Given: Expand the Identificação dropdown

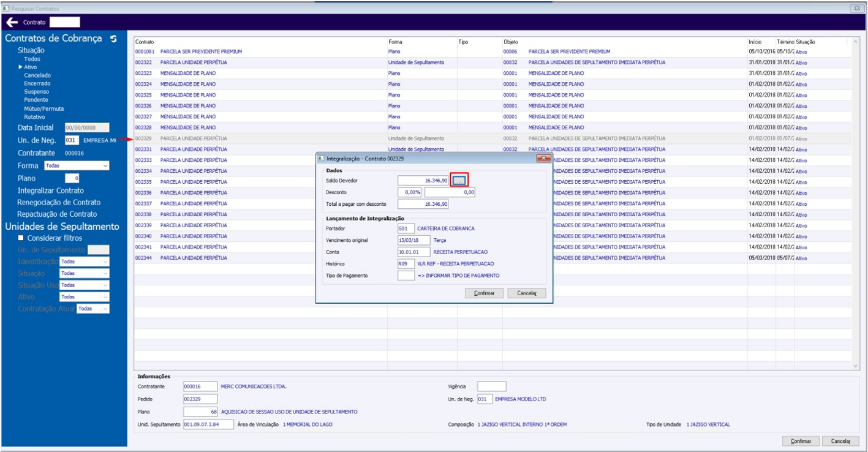Looking at the screenshot, I should (85, 262).
